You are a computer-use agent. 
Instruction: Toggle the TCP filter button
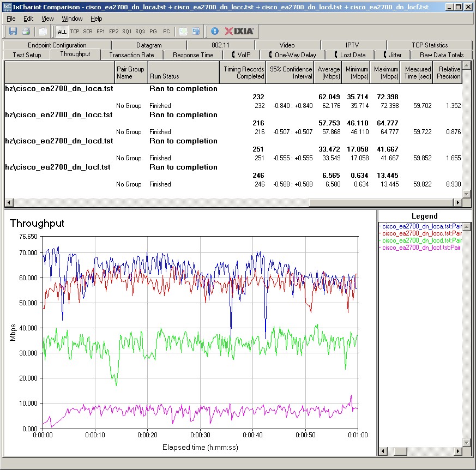[75, 31]
